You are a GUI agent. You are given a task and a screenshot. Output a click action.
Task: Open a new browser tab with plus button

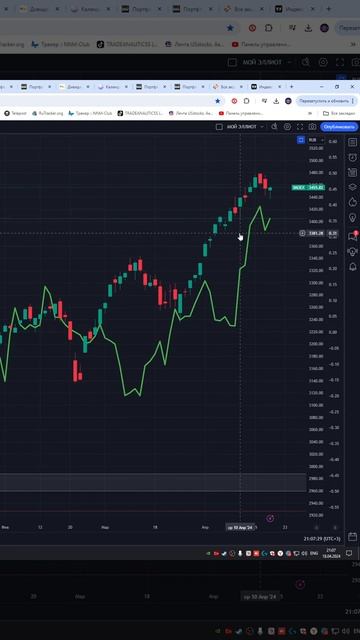[291, 87]
